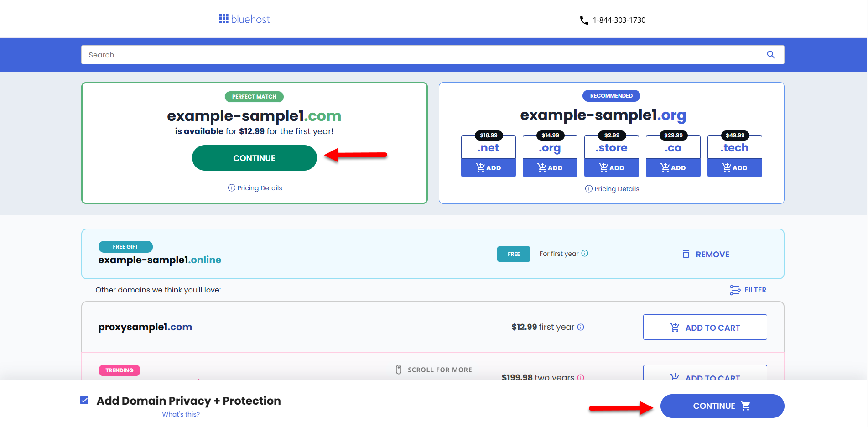Uncheck Add Domain Privacy + Protection
The height and width of the screenshot is (427, 868).
coord(84,400)
